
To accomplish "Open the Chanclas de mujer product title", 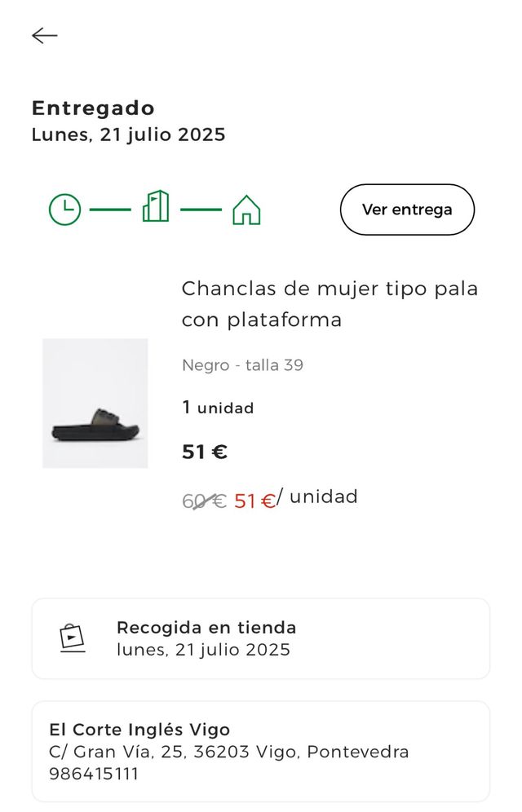I will (330, 304).
